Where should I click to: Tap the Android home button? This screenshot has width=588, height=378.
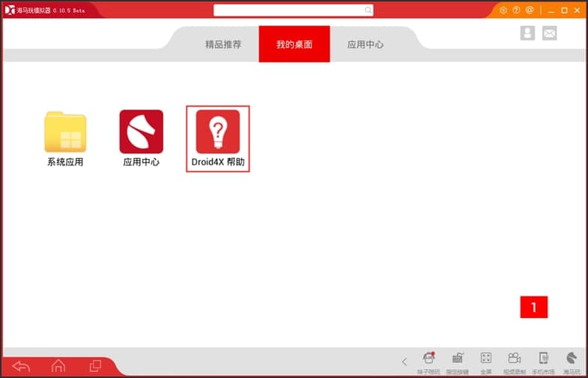pos(58,365)
